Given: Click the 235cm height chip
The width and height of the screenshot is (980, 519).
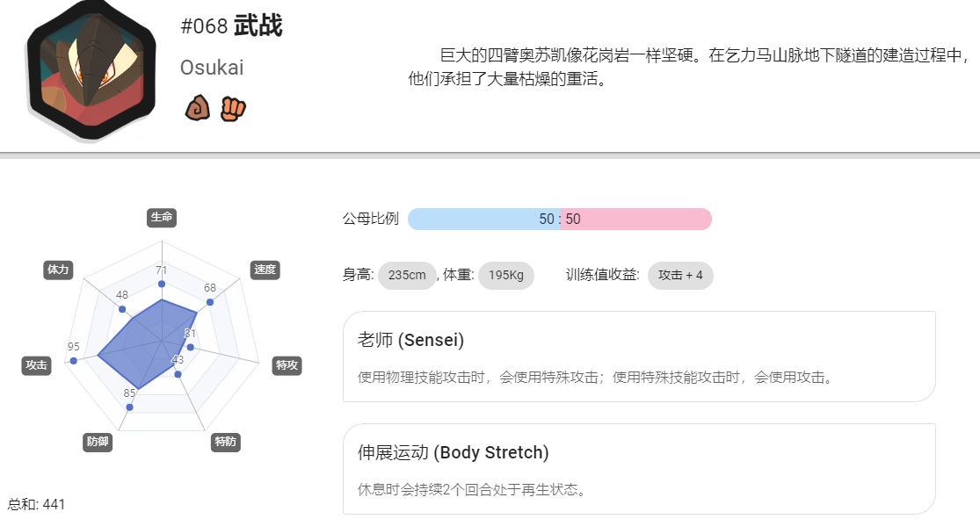Looking at the screenshot, I should tap(407, 276).
